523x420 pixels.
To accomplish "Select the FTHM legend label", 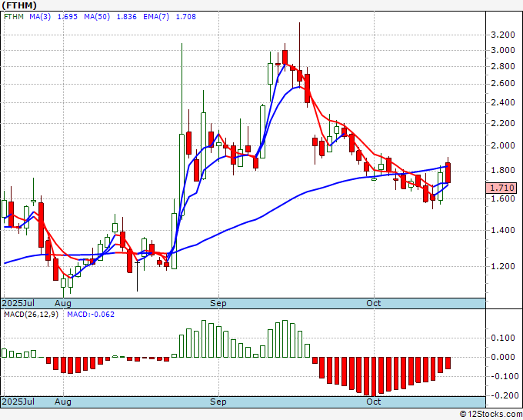I will click(x=13, y=17).
